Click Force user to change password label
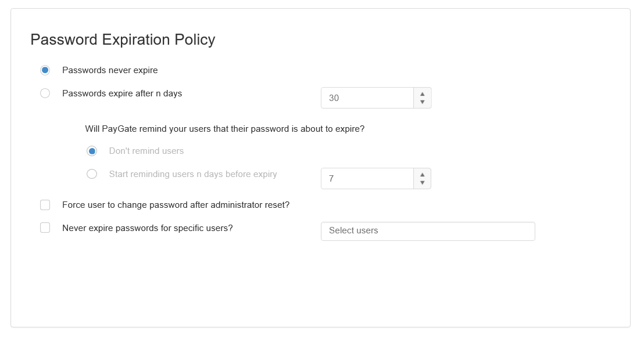 (176, 205)
